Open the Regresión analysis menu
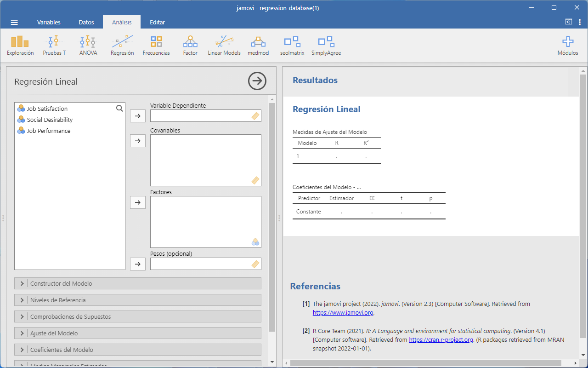This screenshot has height=368, width=588. pos(122,46)
